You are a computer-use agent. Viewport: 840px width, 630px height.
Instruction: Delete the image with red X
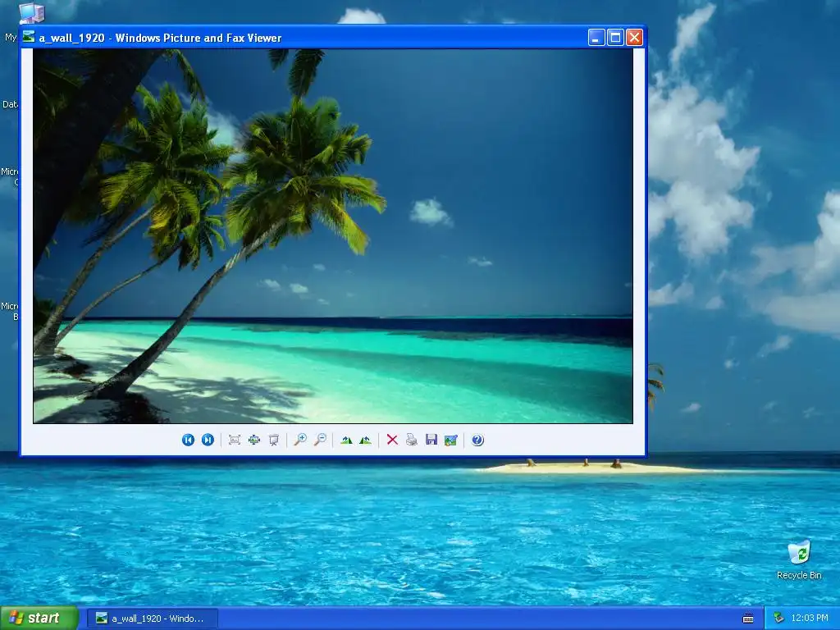[392, 440]
